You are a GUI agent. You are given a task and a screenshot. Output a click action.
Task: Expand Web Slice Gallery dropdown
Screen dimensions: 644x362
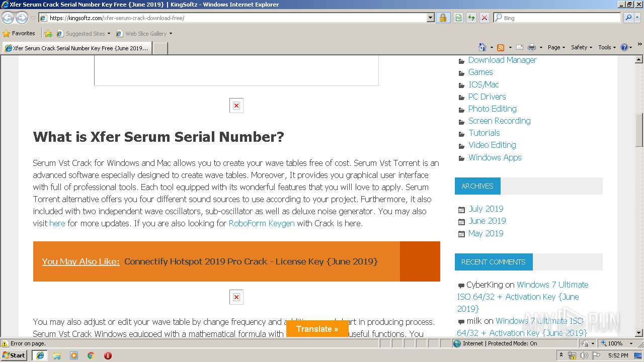point(171,34)
